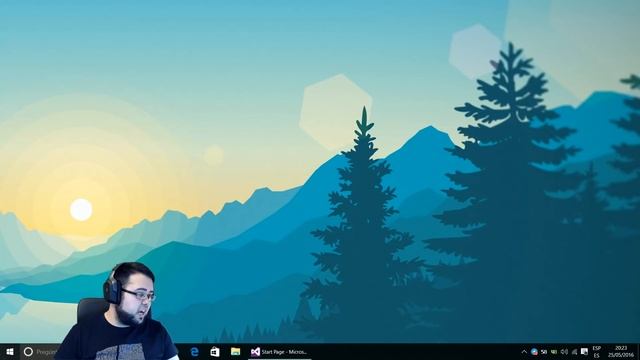Click the round colorful tray icon
Viewport: 640px width, 360px height.
click(534, 351)
